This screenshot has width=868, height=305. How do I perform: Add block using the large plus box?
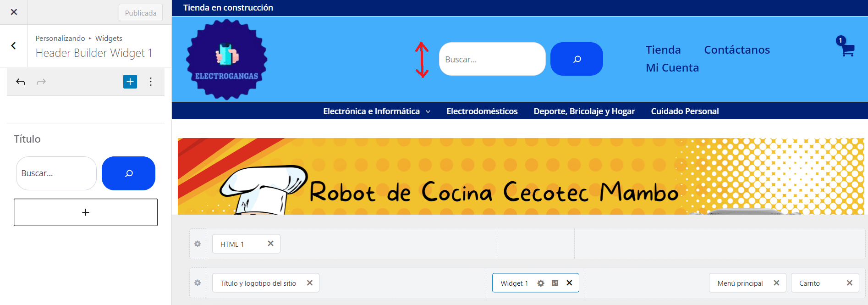tap(86, 212)
